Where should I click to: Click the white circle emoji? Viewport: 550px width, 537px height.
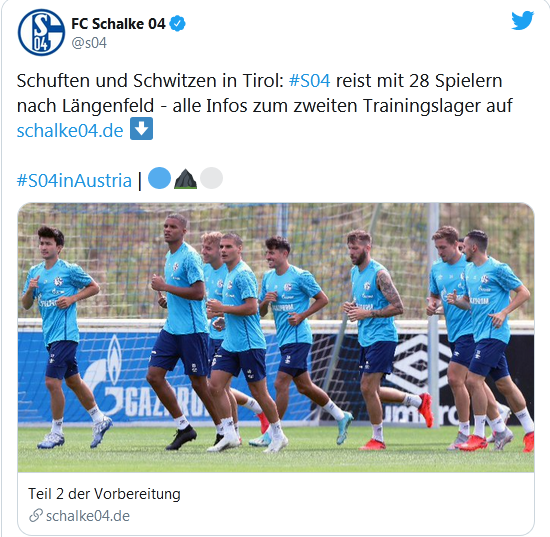point(211,178)
